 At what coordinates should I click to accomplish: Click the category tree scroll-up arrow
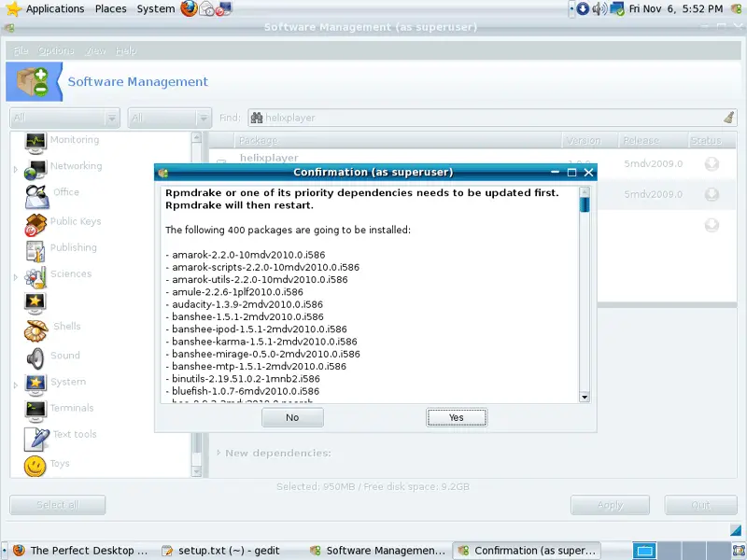pos(196,137)
